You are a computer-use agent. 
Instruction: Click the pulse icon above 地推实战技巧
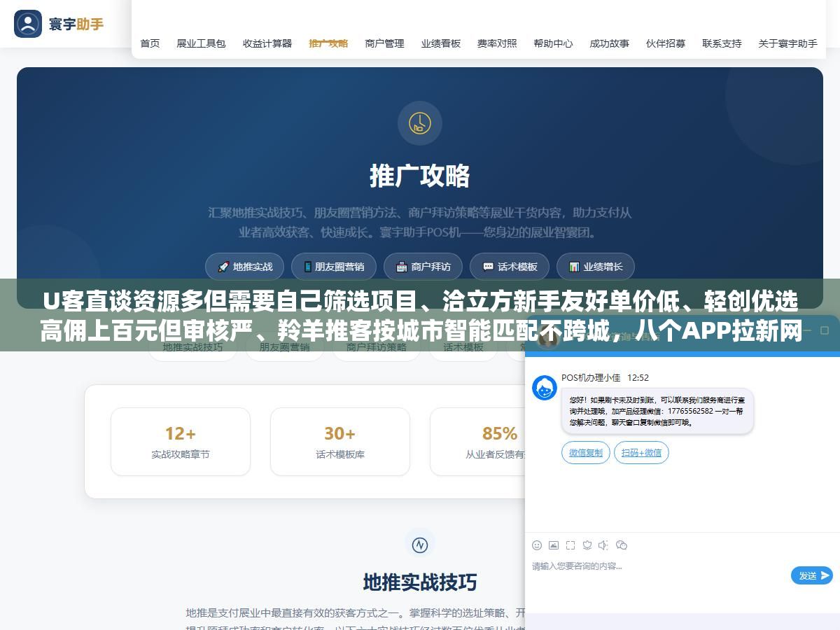tap(420, 544)
